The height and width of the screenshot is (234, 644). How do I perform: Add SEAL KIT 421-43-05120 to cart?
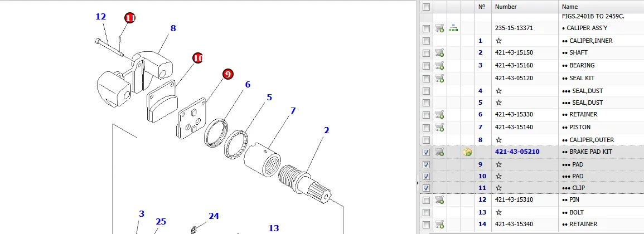point(439,78)
